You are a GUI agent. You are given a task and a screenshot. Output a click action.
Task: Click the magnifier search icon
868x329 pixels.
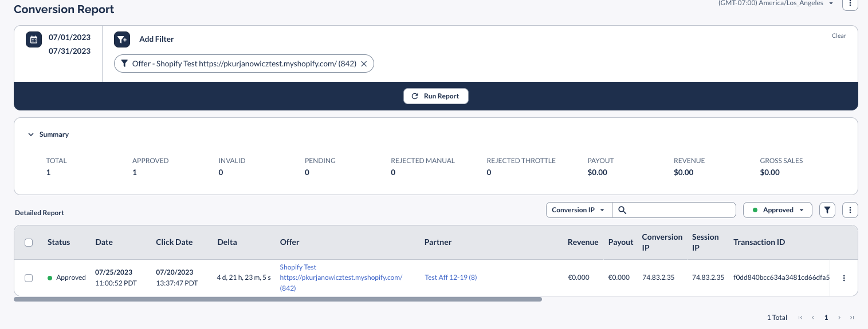(x=623, y=211)
